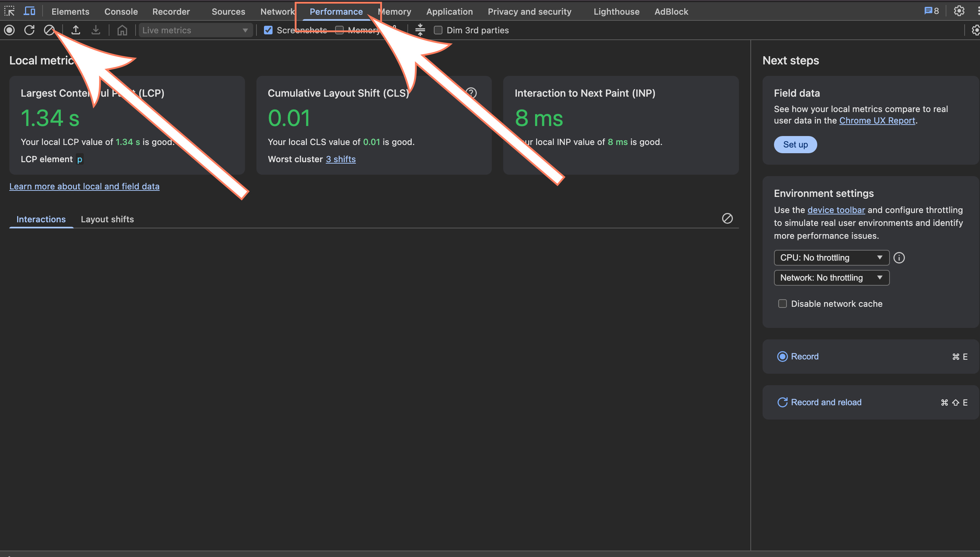Toggle the device toolbar icon

pyautogui.click(x=29, y=11)
